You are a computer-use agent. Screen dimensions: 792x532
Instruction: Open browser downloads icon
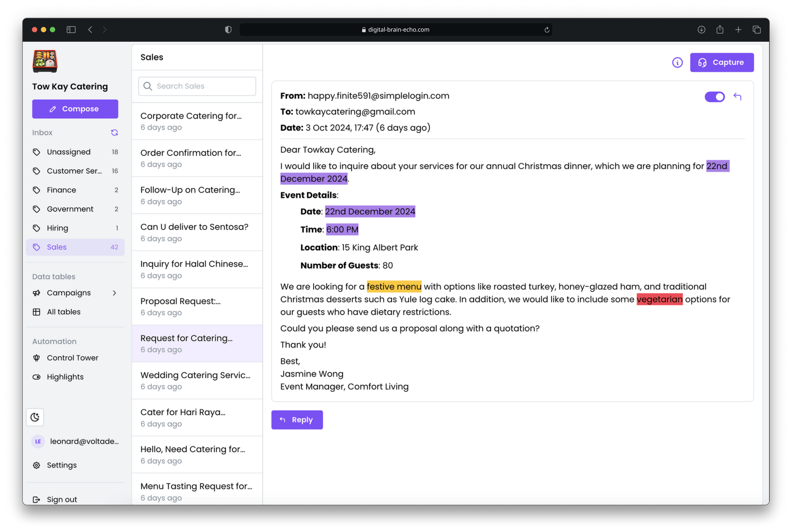coord(701,29)
